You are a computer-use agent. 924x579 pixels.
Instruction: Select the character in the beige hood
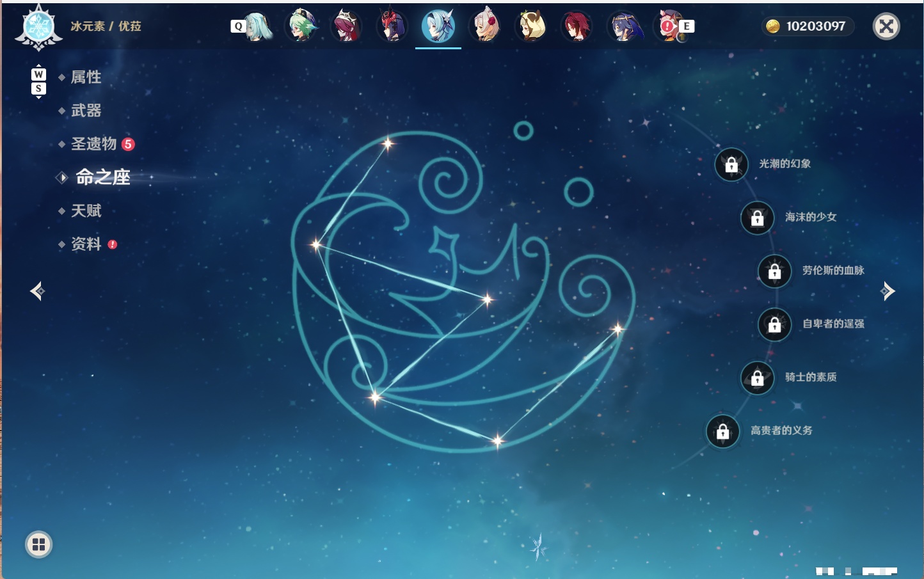[x=531, y=26]
